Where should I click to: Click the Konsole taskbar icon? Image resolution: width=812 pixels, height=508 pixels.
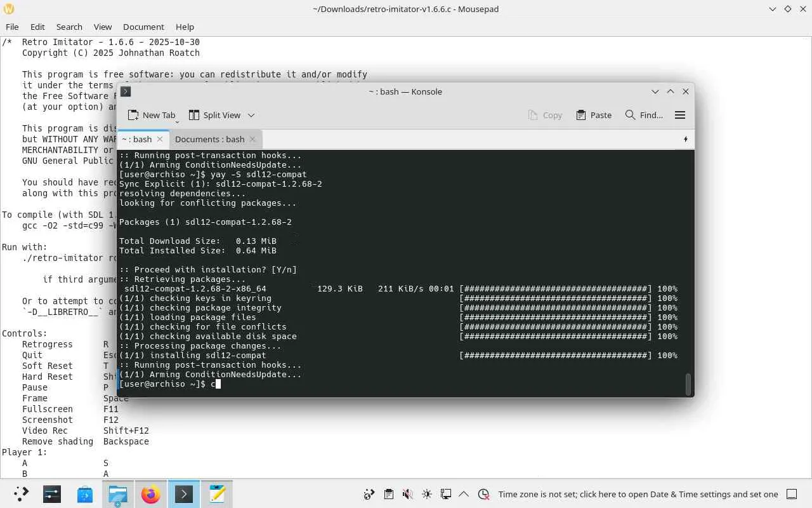coord(184,494)
